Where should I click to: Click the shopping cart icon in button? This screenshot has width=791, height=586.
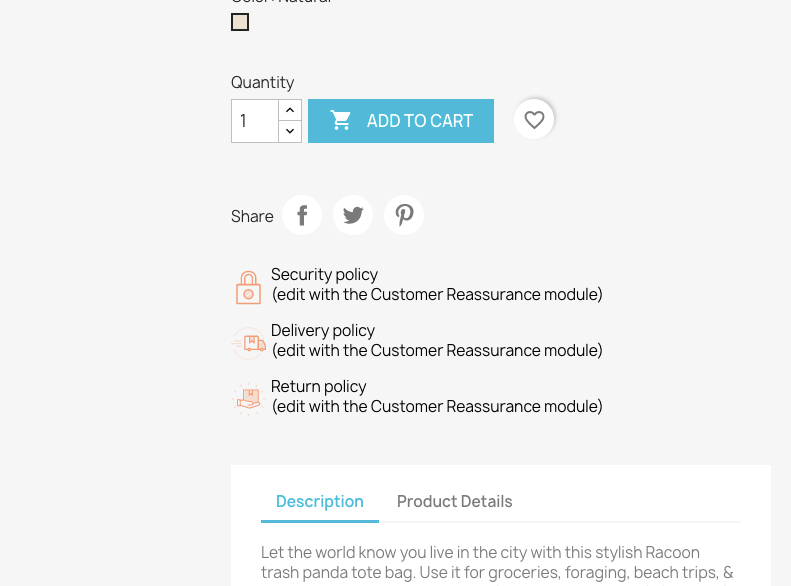[341, 121]
